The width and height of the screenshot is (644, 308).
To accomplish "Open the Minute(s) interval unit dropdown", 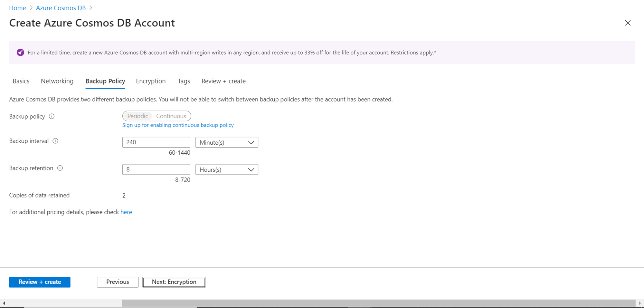I will click(x=227, y=142).
